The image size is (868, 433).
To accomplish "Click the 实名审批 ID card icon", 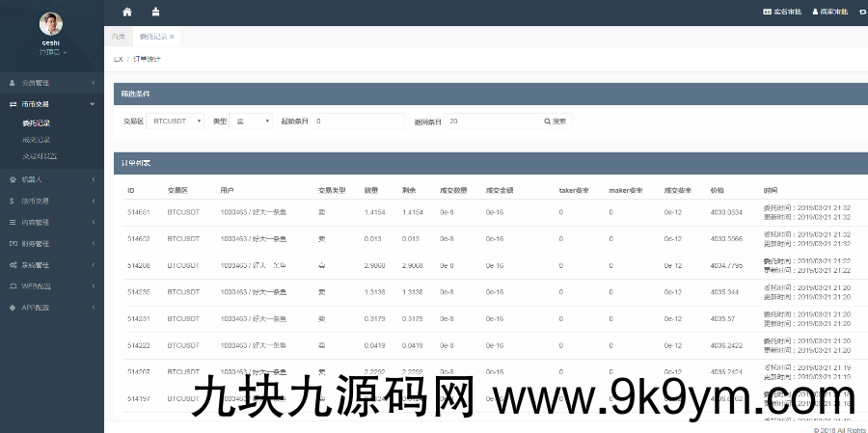I will (x=768, y=12).
